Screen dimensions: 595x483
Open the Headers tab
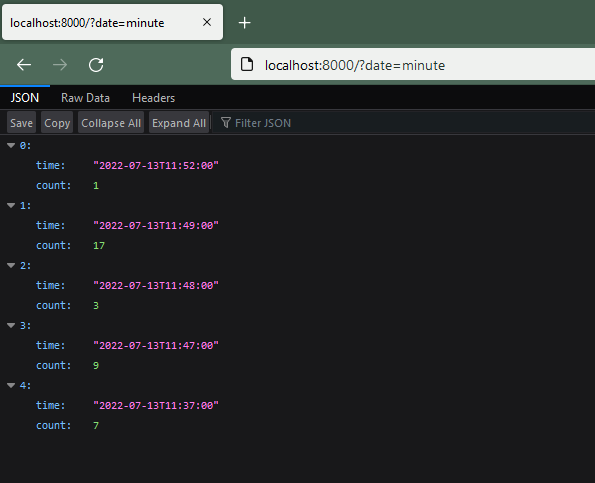(153, 98)
